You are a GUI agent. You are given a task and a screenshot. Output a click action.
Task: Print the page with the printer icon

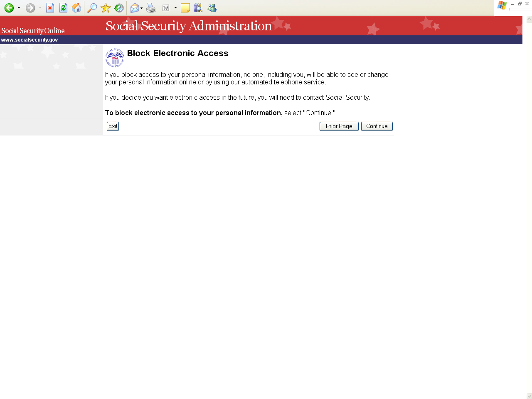[151, 8]
